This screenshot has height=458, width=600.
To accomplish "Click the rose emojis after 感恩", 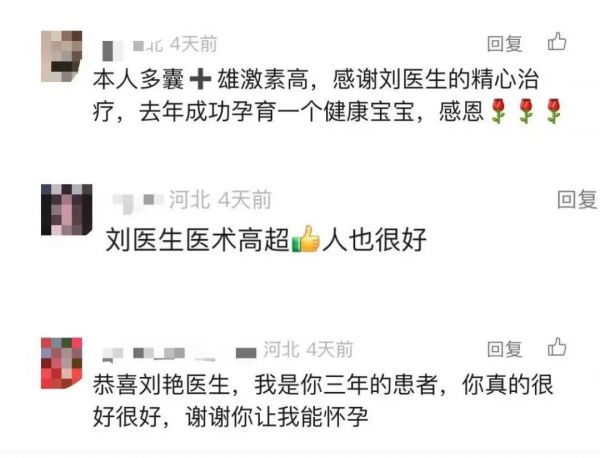I will (x=525, y=111).
